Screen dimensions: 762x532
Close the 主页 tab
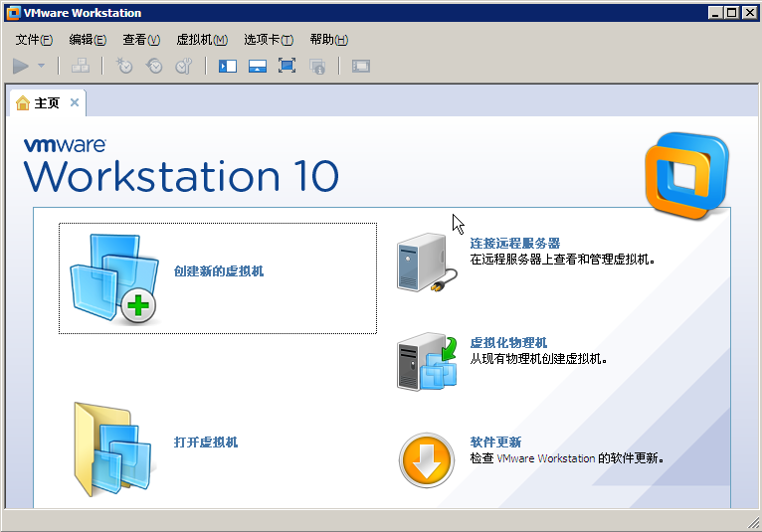[75, 102]
